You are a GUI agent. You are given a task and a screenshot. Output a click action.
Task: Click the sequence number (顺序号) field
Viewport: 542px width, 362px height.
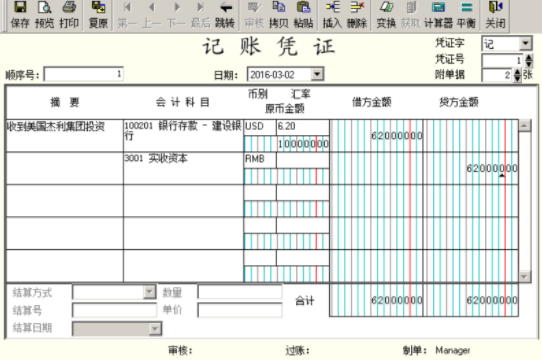tap(83, 74)
